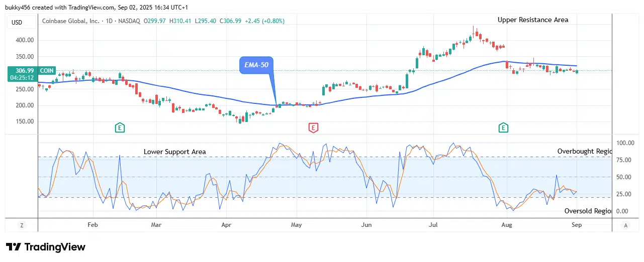Click the Apr date axis label
The height and width of the screenshot is (262, 644).
click(x=226, y=225)
